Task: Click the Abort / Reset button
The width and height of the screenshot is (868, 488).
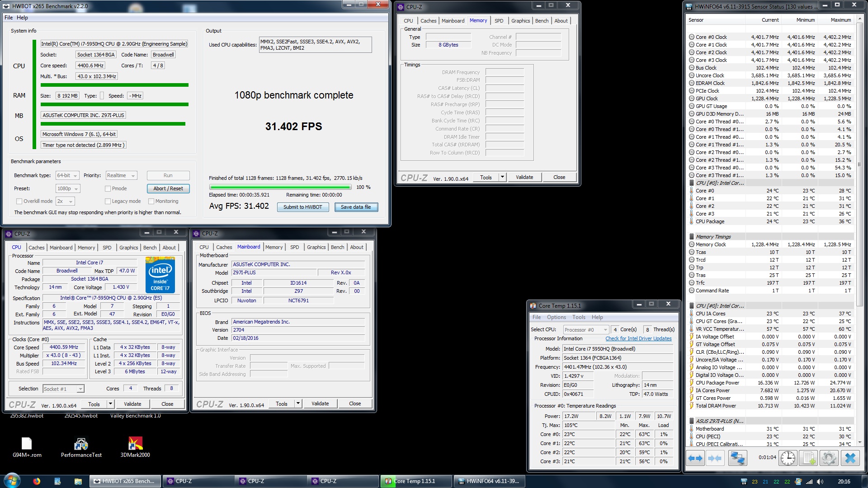Action: (x=168, y=188)
